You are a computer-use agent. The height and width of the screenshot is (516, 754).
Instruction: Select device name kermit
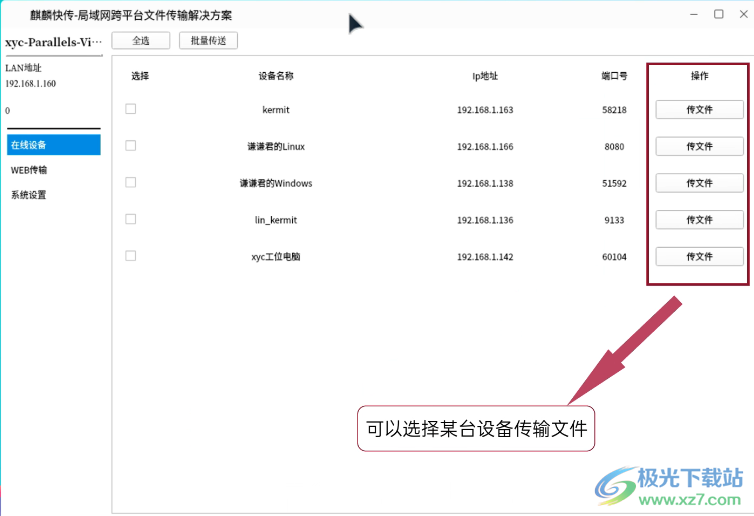click(x=276, y=110)
